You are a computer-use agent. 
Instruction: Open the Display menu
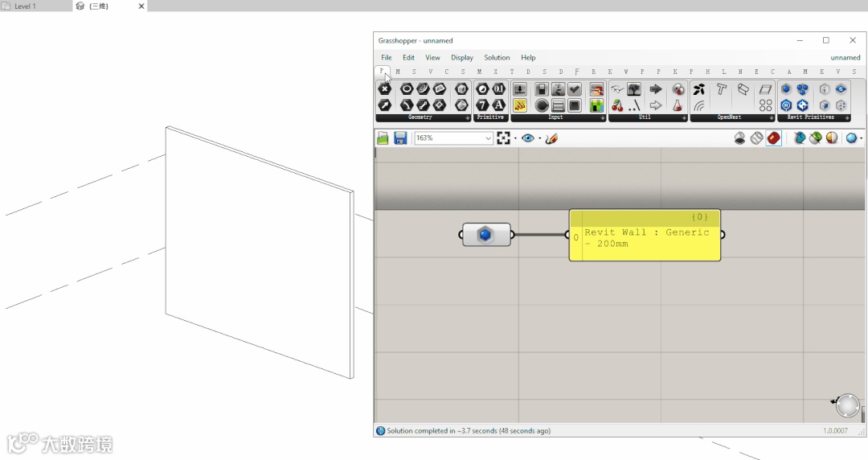click(461, 58)
